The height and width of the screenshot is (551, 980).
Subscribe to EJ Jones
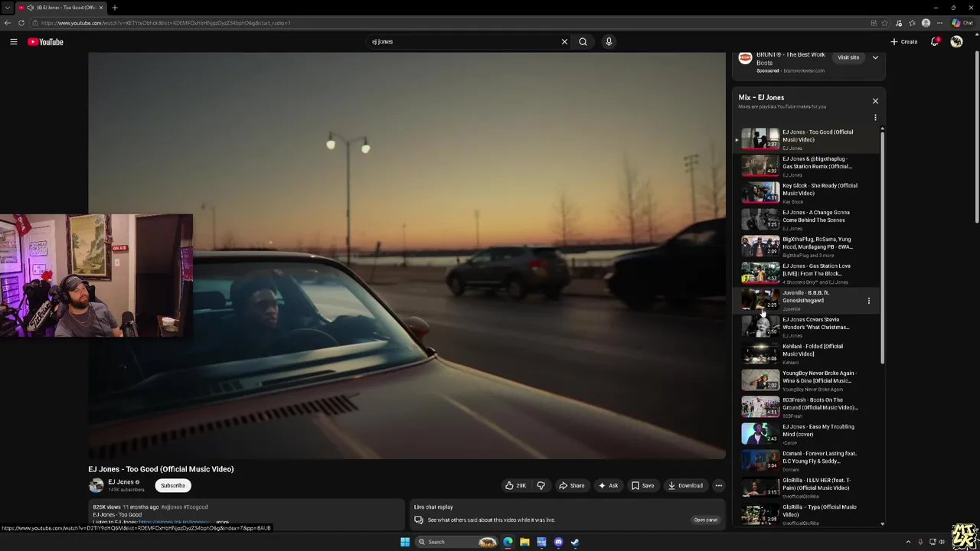[x=172, y=485]
